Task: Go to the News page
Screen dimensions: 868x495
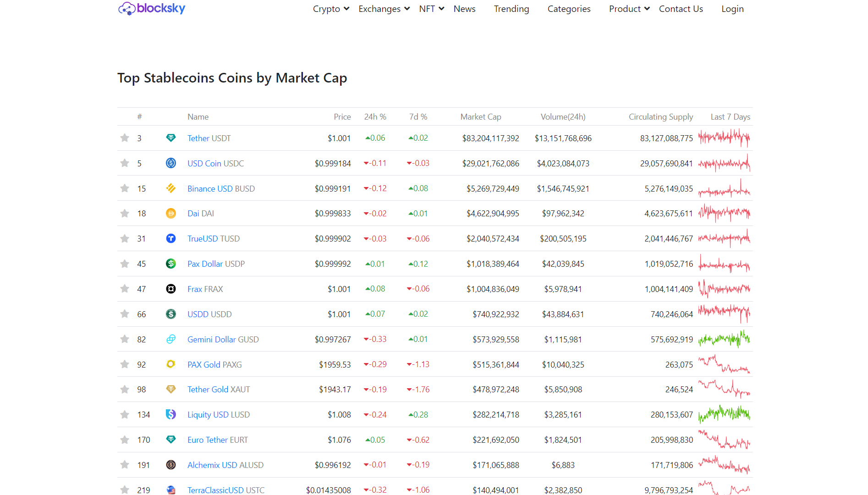Action: tap(464, 9)
